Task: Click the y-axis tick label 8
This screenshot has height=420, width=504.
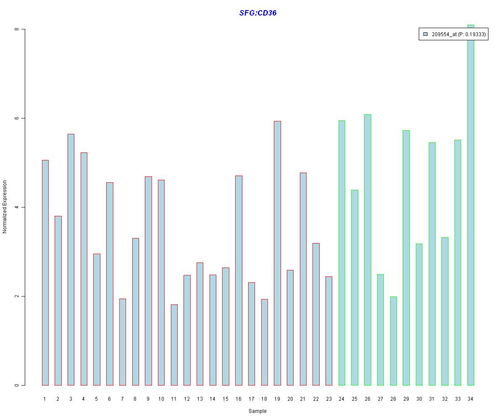Action: 17,29
